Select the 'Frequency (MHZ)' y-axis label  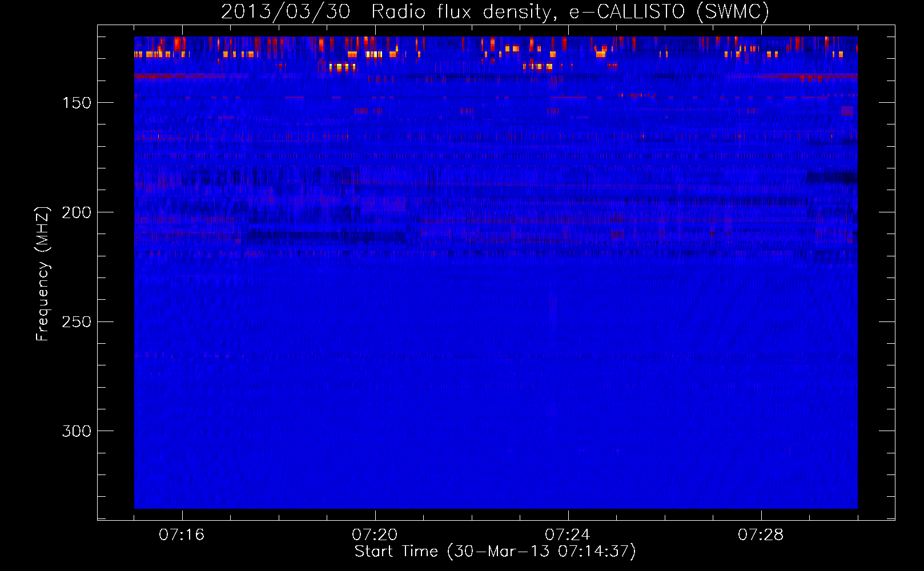pyautogui.click(x=43, y=274)
